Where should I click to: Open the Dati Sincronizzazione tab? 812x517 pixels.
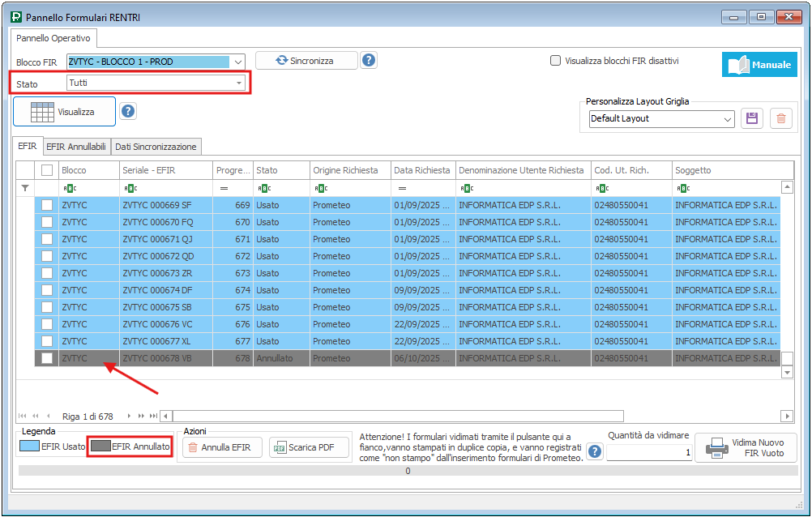156,147
